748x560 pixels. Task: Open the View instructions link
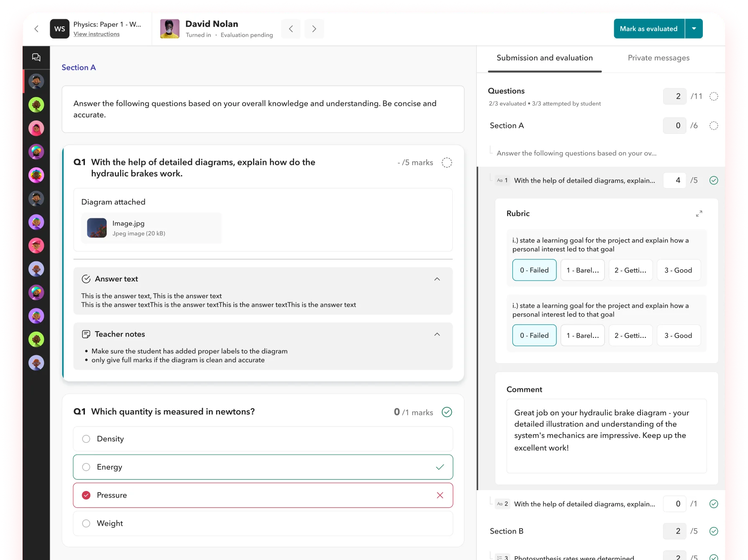[x=96, y=34]
